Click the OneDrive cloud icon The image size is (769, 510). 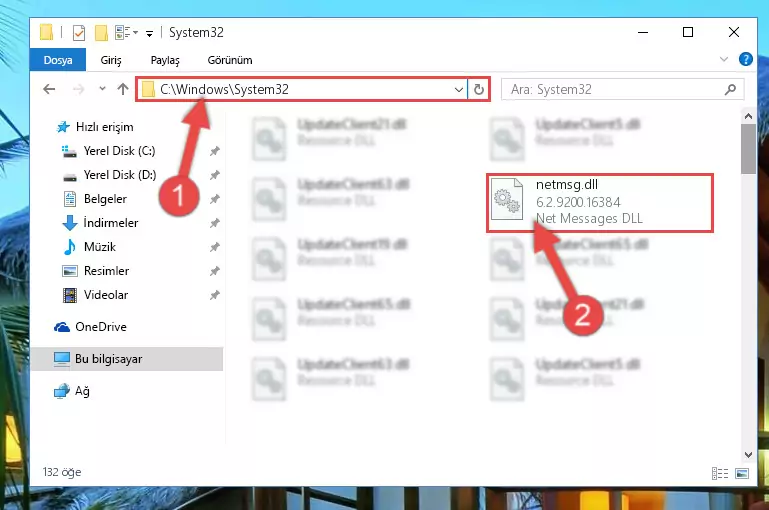(x=62, y=327)
